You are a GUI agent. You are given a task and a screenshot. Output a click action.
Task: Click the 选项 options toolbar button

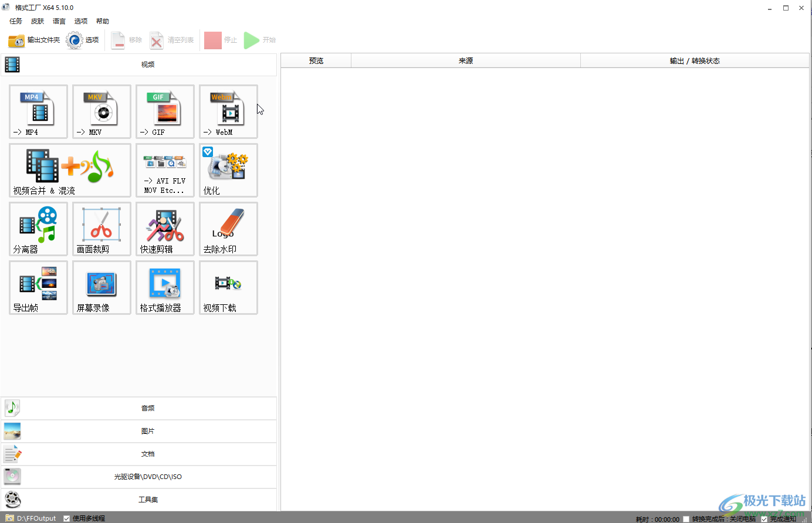[x=83, y=40]
